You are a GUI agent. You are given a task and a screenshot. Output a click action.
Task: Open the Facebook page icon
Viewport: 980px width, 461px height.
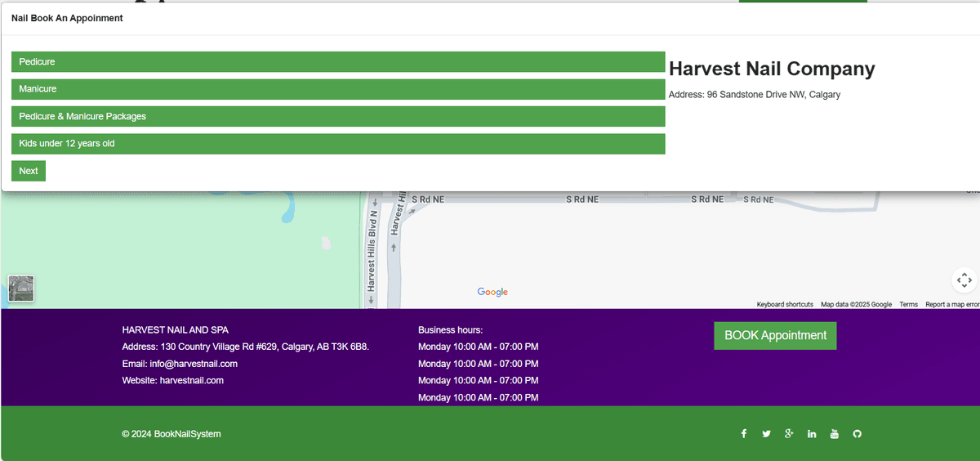pyautogui.click(x=744, y=434)
